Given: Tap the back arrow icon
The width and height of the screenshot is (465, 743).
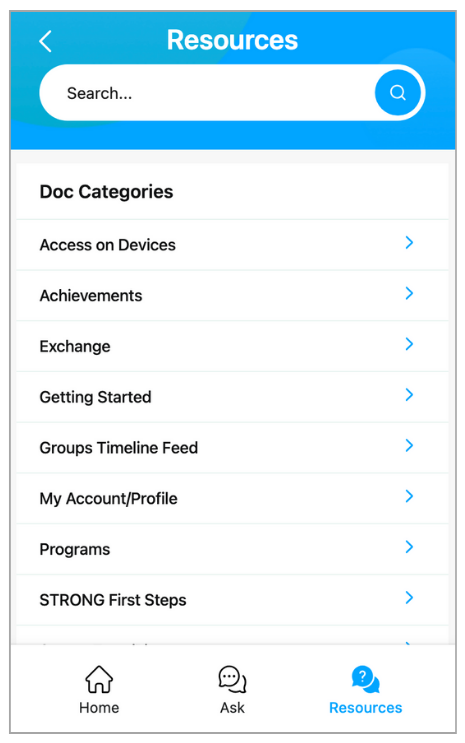Looking at the screenshot, I should [45, 42].
